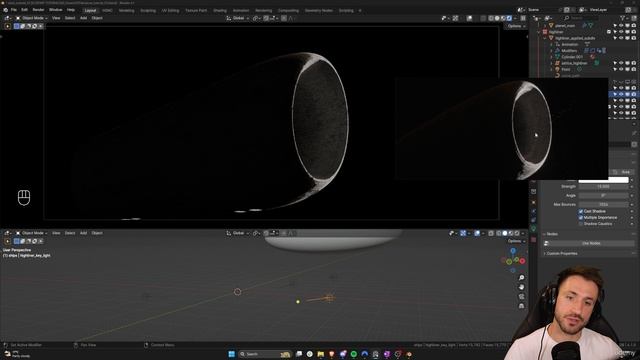The height and width of the screenshot is (360, 640).
Task: Click the Max Bounces value field
Action: [603, 204]
